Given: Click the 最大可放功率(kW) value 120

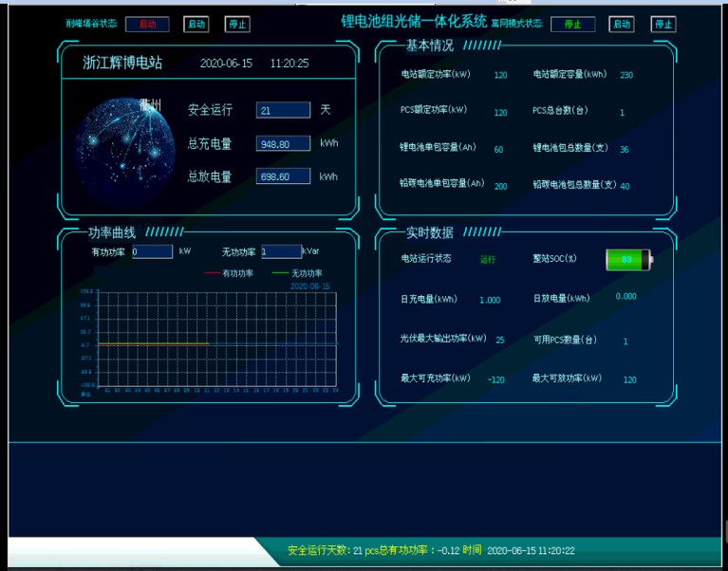Looking at the screenshot, I should 629,380.
